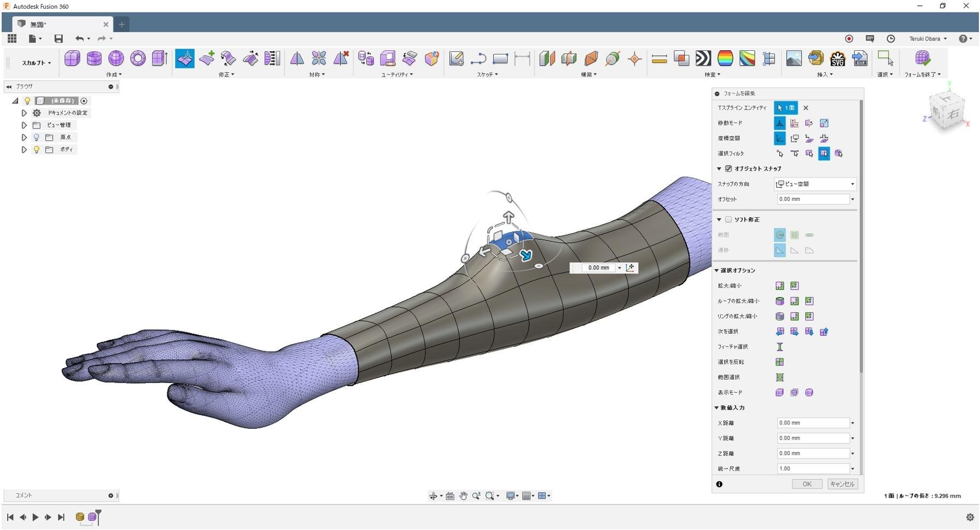980x530 pixels.
Task: Open the data panel grid icon
Action: (x=12, y=38)
